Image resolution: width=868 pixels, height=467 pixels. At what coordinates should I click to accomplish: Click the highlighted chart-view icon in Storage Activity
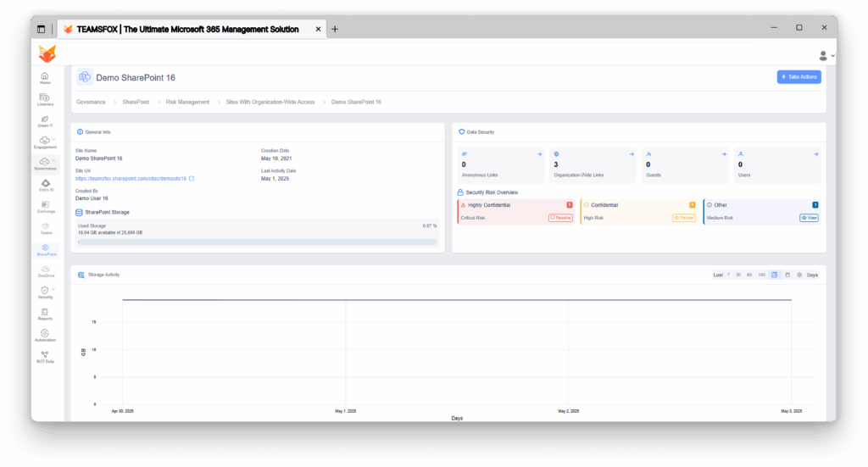point(775,275)
